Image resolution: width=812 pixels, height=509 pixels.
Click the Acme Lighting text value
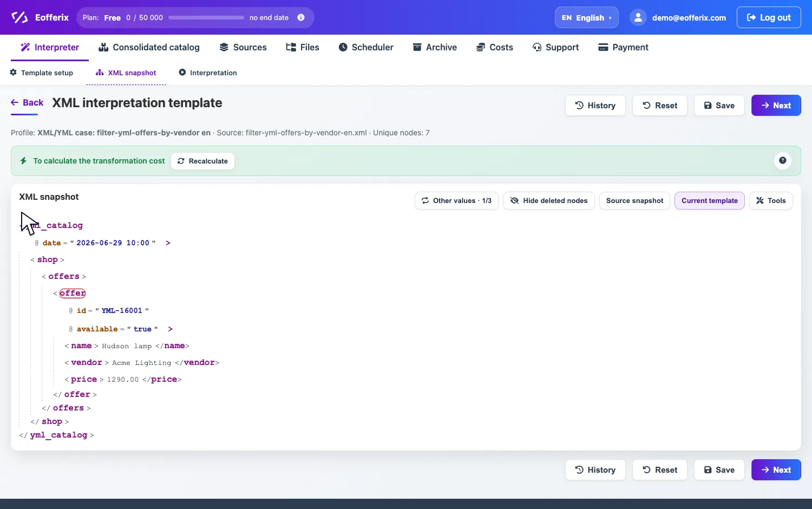point(141,362)
